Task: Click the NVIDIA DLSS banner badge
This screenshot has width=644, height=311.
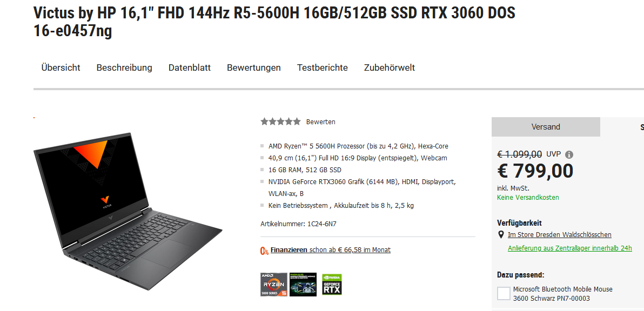Action: click(303, 285)
